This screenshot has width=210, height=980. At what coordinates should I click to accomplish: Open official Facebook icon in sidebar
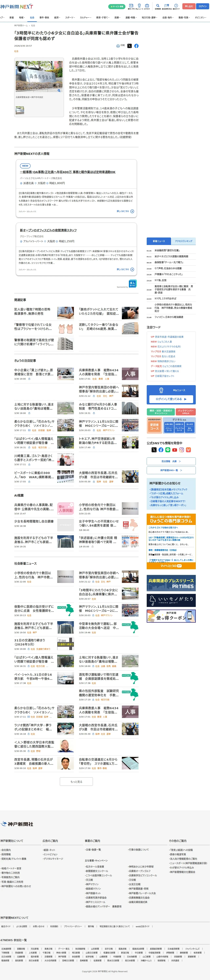pyautogui.click(x=161, y=450)
